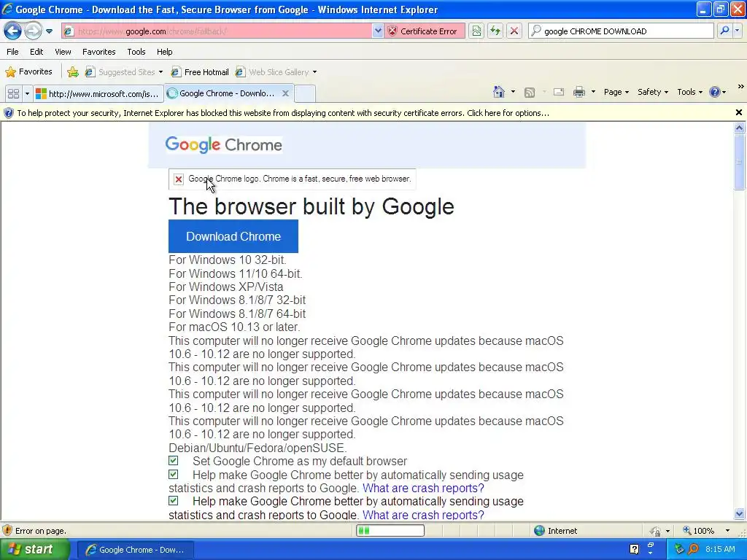This screenshot has width=747, height=560.
Task: Open the Safety command menu
Action: 653,92
